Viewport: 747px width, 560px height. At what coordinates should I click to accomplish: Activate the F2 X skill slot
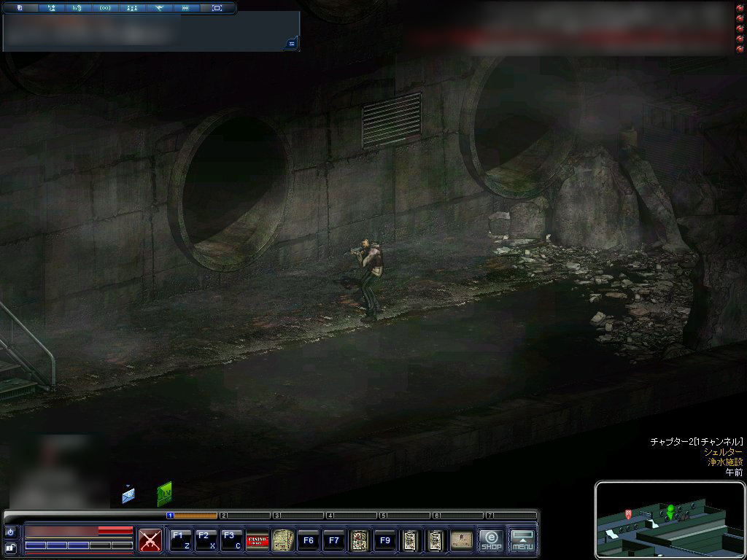pyautogui.click(x=206, y=540)
